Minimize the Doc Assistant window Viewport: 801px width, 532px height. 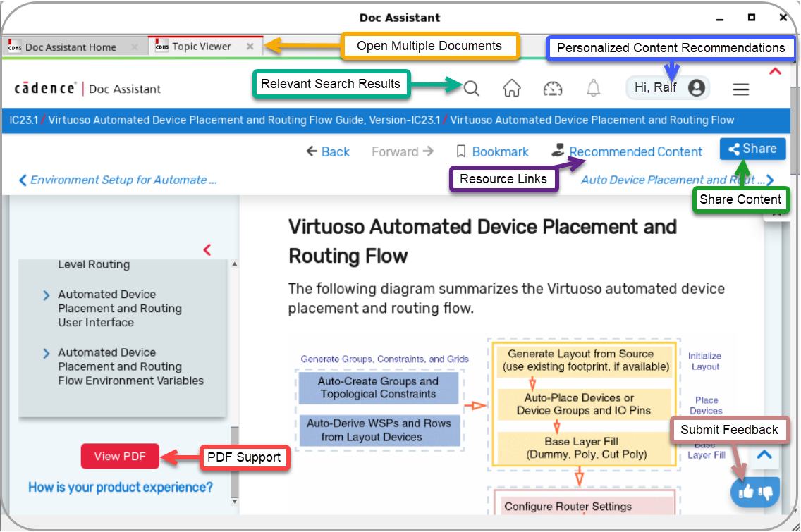[720, 18]
